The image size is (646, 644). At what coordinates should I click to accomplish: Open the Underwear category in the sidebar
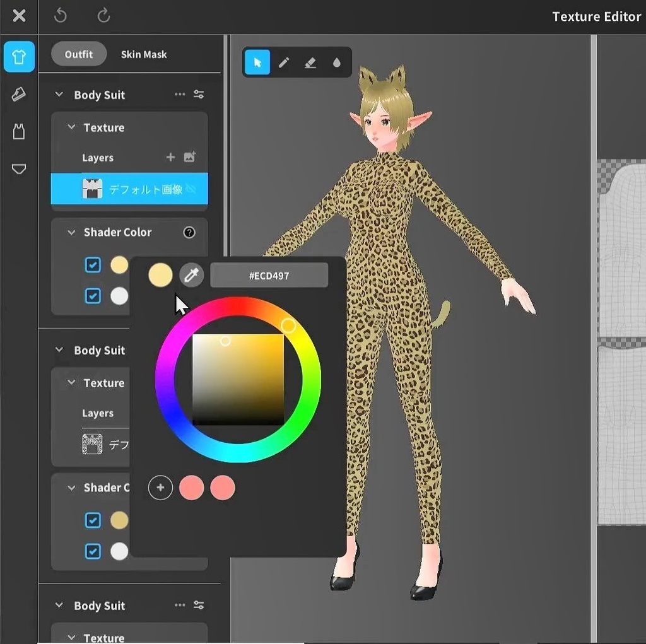19,169
